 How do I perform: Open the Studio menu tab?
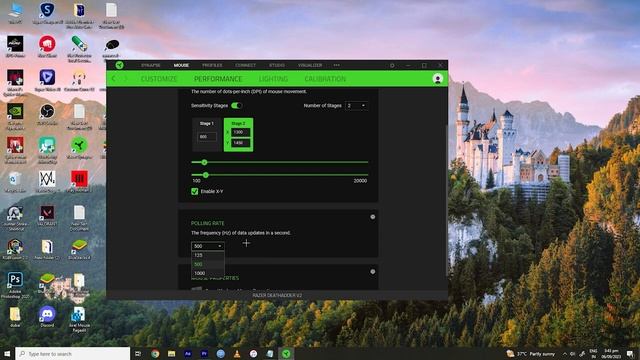(277, 65)
